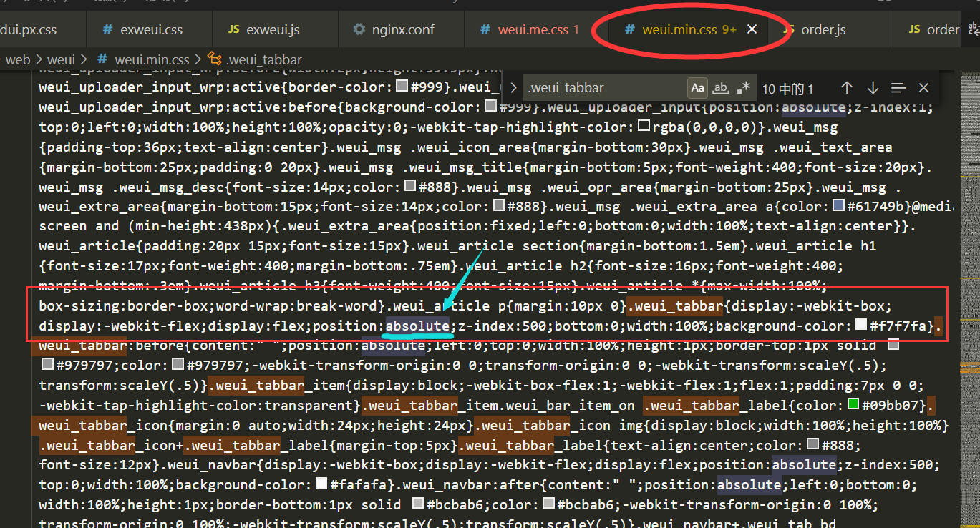Open the #fafafa background-color swatch

point(321,484)
